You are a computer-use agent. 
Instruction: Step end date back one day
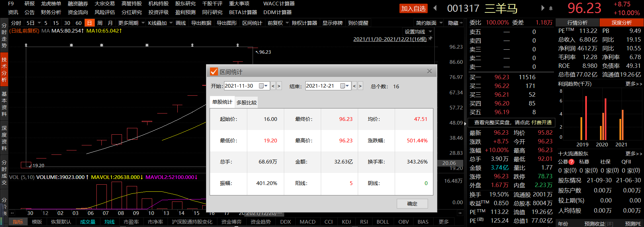coord(354,86)
